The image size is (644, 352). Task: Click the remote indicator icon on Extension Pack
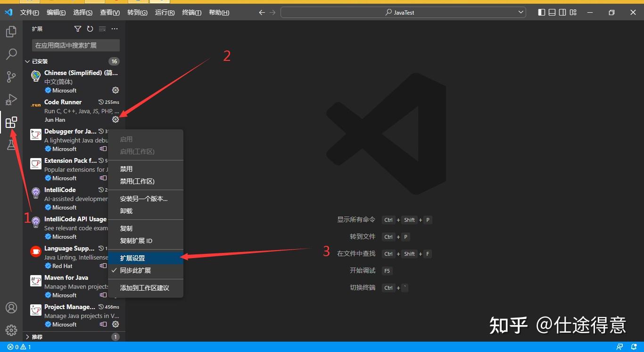click(x=103, y=178)
